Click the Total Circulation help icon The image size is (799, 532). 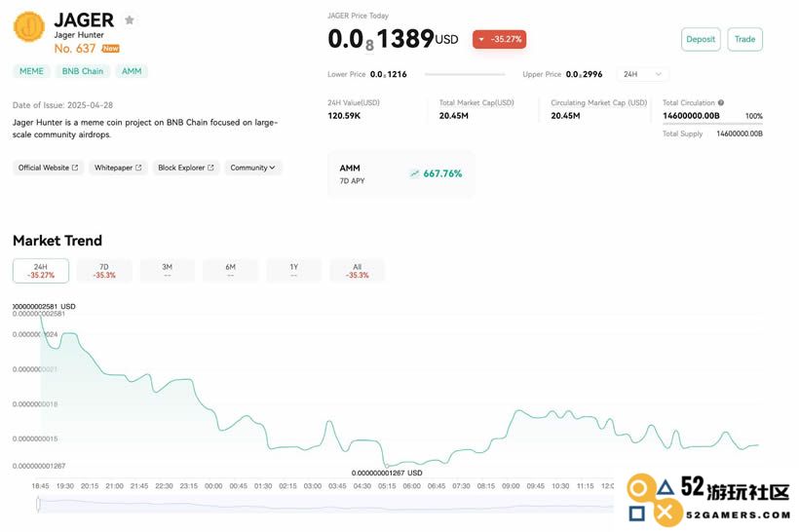(721, 102)
